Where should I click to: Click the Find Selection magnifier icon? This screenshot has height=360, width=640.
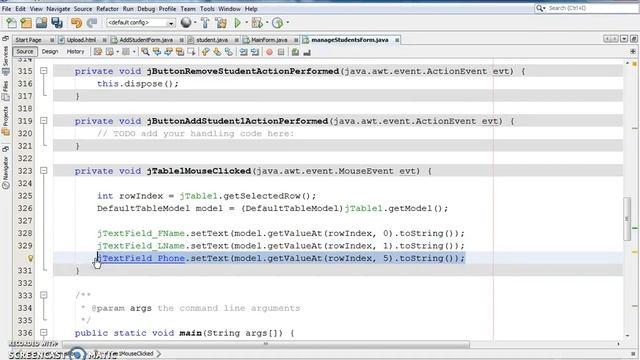145,52
